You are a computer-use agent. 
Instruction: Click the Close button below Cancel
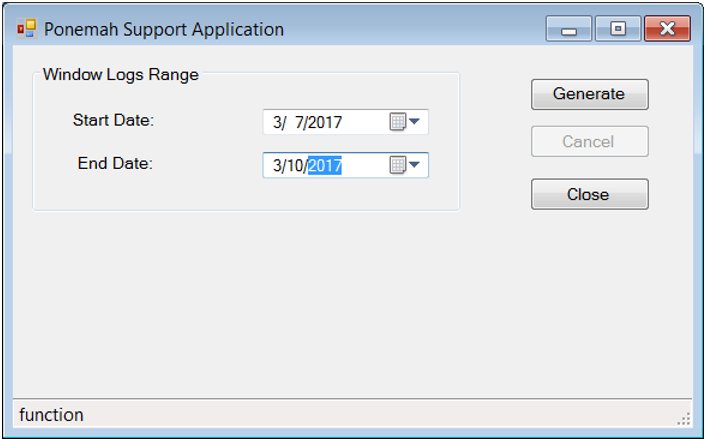588,195
